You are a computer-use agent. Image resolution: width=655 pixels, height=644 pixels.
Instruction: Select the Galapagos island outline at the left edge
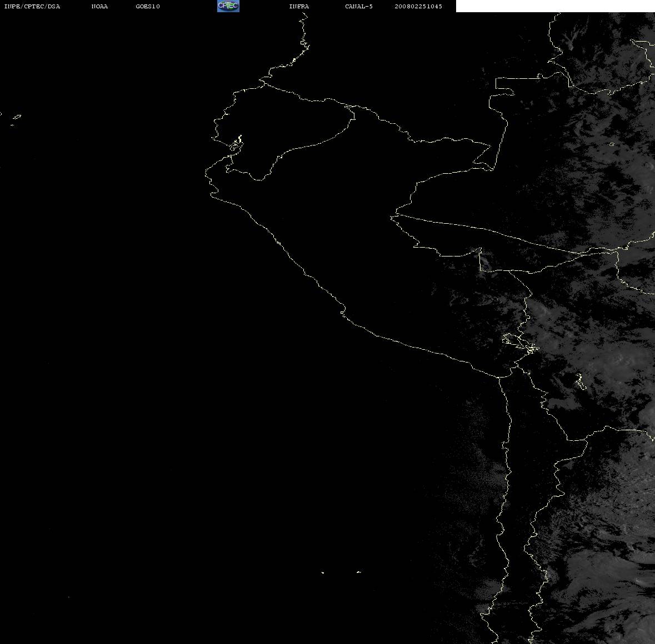pos(16,118)
